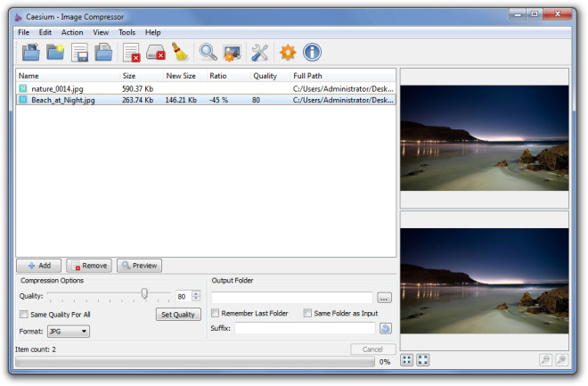Select nature_0014.jpg in the file list
The height and width of the screenshot is (386, 588).
[55, 89]
